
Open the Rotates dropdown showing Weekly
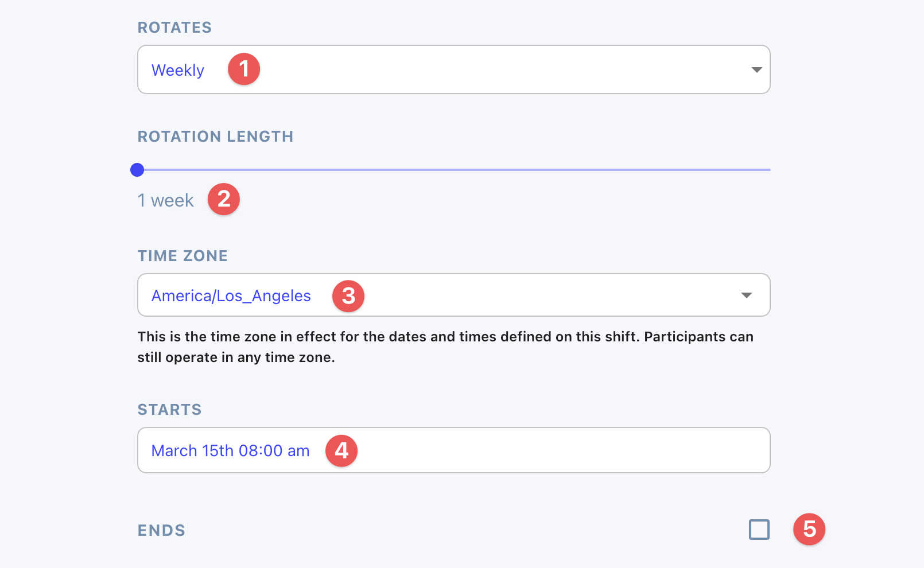tap(453, 69)
